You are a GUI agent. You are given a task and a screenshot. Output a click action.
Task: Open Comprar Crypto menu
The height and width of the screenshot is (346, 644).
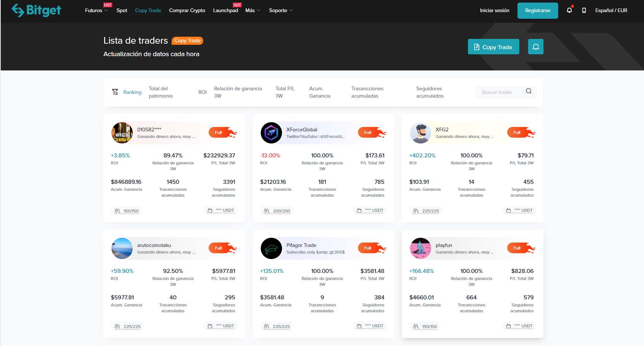pyautogui.click(x=187, y=10)
